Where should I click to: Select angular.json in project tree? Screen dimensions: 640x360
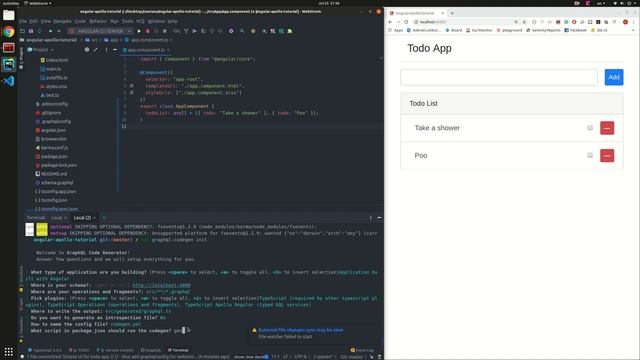50,130
